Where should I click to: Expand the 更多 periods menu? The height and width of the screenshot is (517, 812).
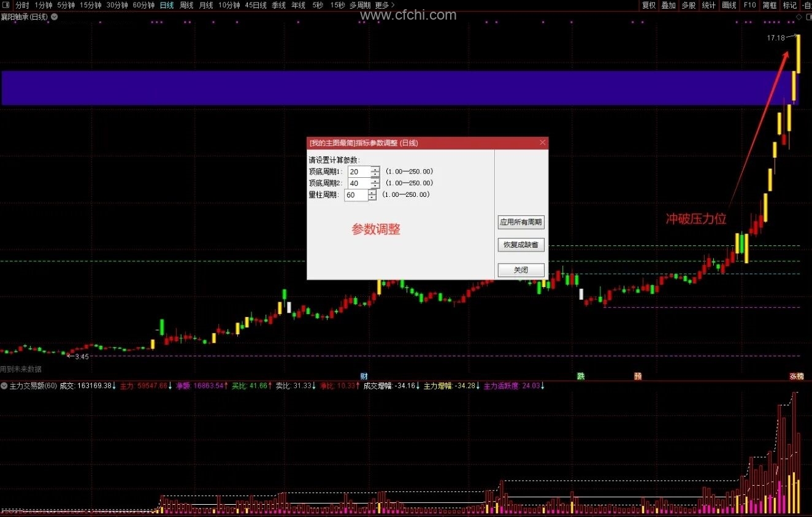tap(385, 5)
